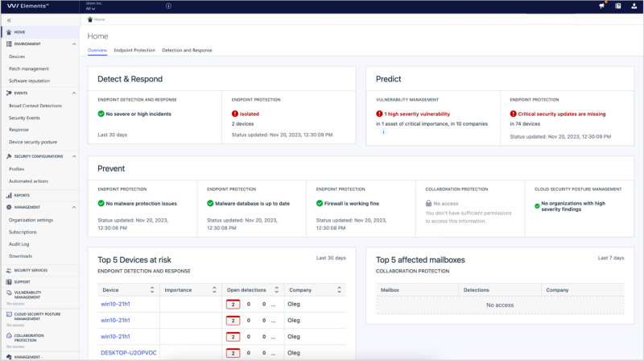Switch to Detection and Response tab
644x361 pixels.
point(187,50)
